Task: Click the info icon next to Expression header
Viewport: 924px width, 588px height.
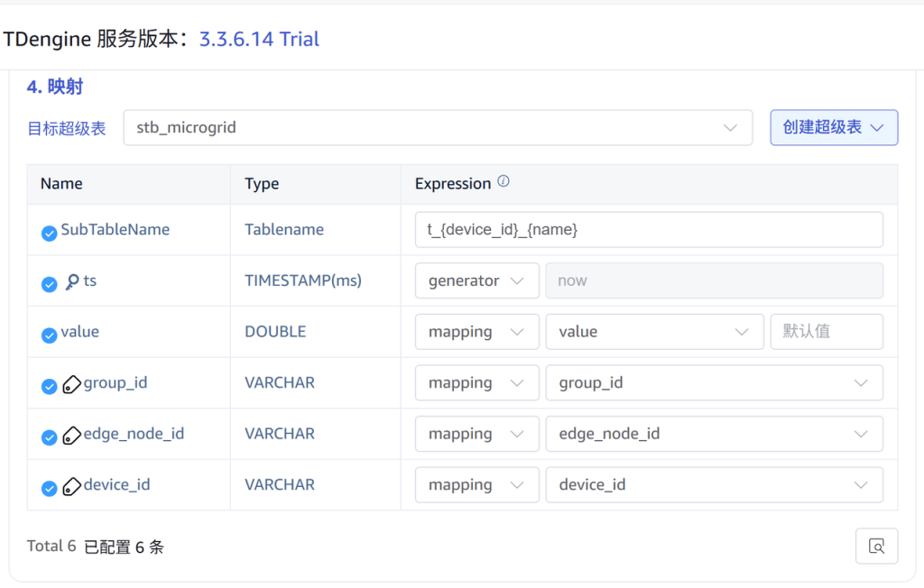Action: point(503,182)
